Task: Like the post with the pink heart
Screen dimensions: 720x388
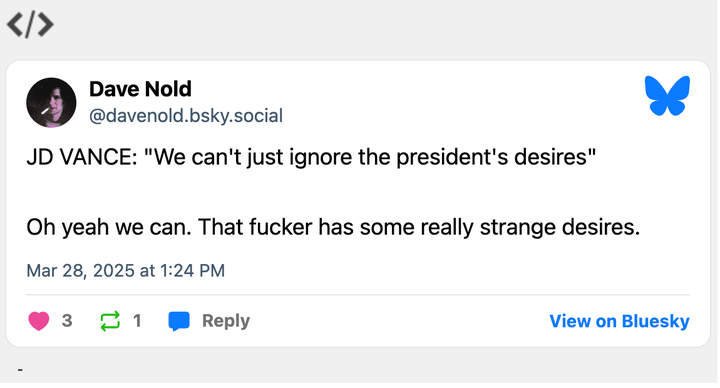Action: click(x=39, y=321)
